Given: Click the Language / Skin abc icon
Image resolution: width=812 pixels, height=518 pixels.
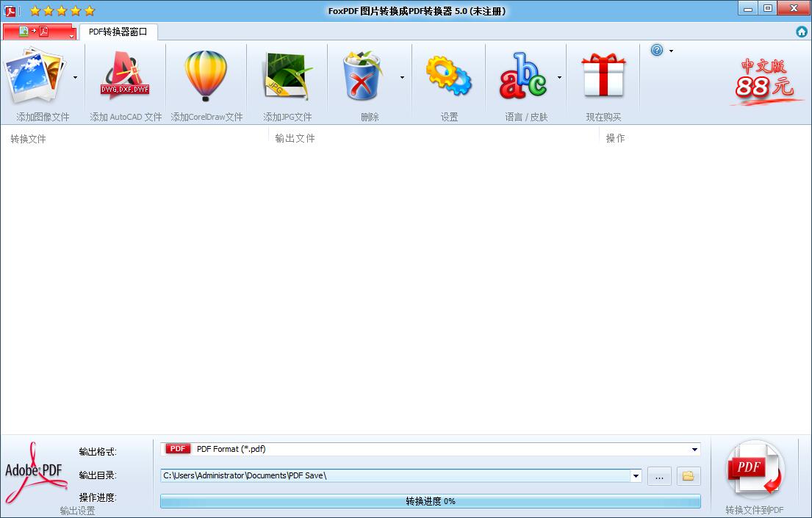Looking at the screenshot, I should pyautogui.click(x=522, y=76).
